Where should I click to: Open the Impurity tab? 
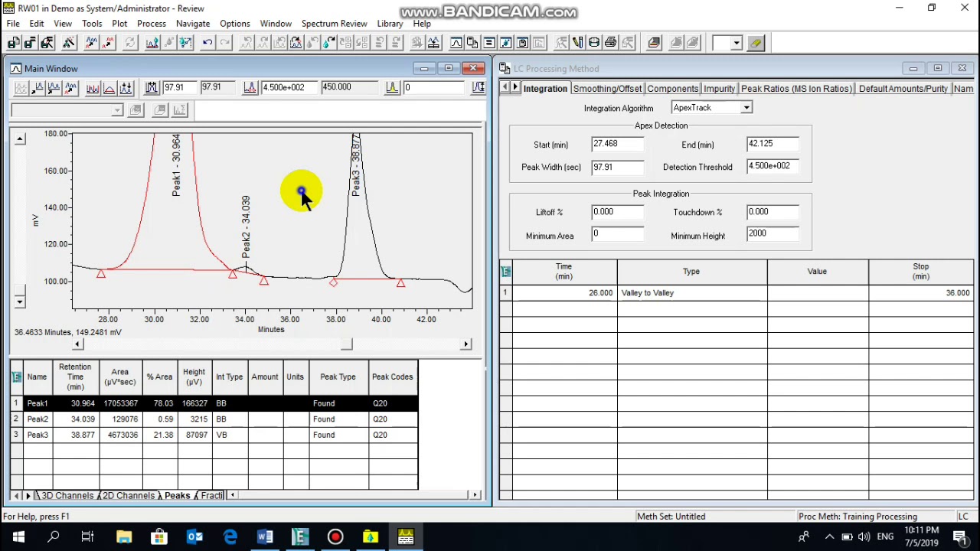719,89
